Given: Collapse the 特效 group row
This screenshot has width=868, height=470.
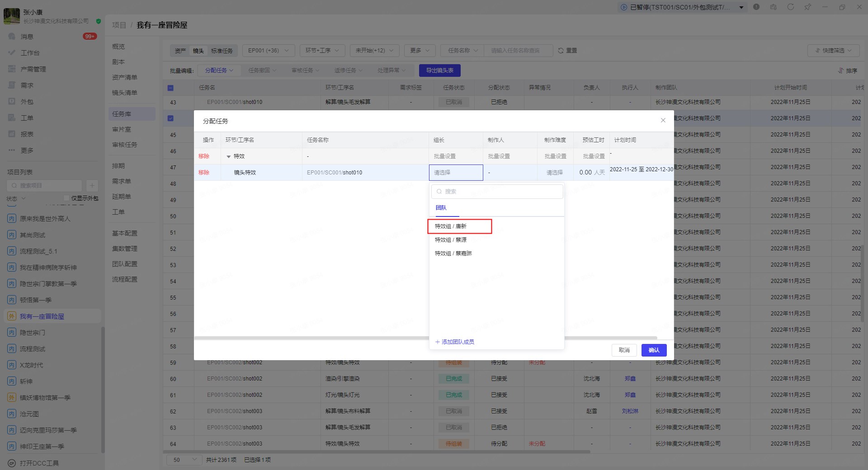Looking at the screenshot, I should click(x=228, y=156).
